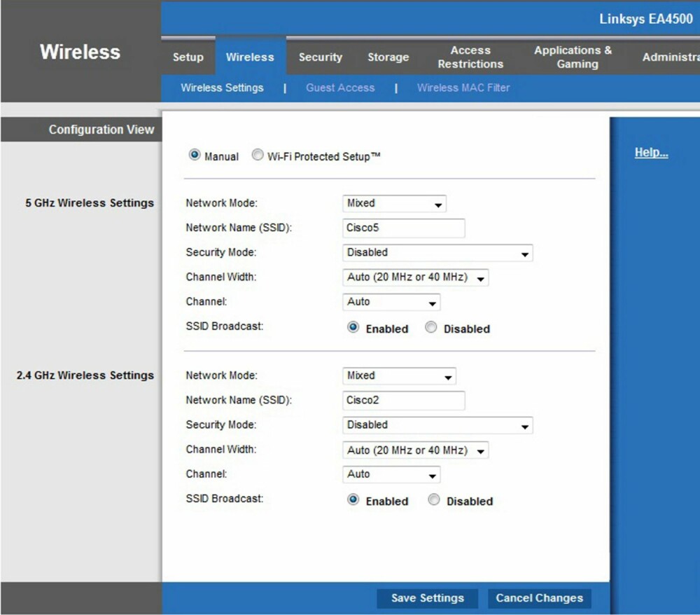The height and width of the screenshot is (615, 700).
Task: Switch to the Security tab
Action: pos(321,57)
